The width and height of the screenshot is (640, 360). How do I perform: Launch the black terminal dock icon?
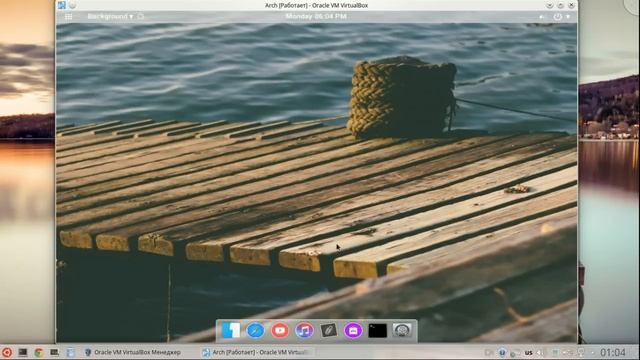pos(378,331)
